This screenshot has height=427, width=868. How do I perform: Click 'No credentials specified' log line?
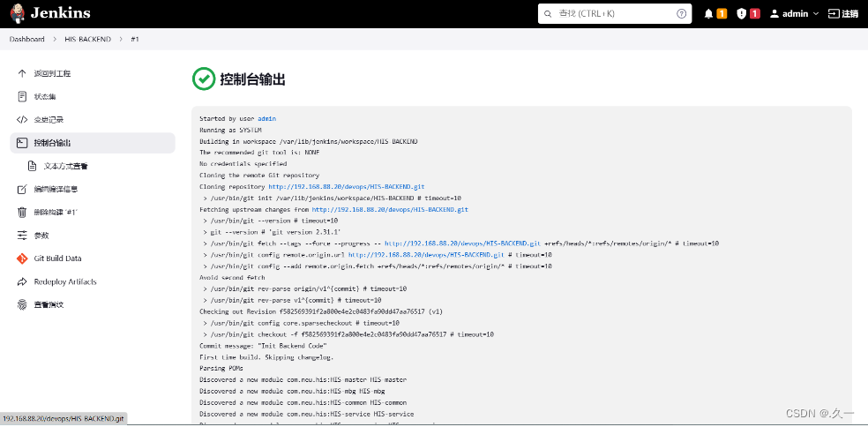point(243,164)
